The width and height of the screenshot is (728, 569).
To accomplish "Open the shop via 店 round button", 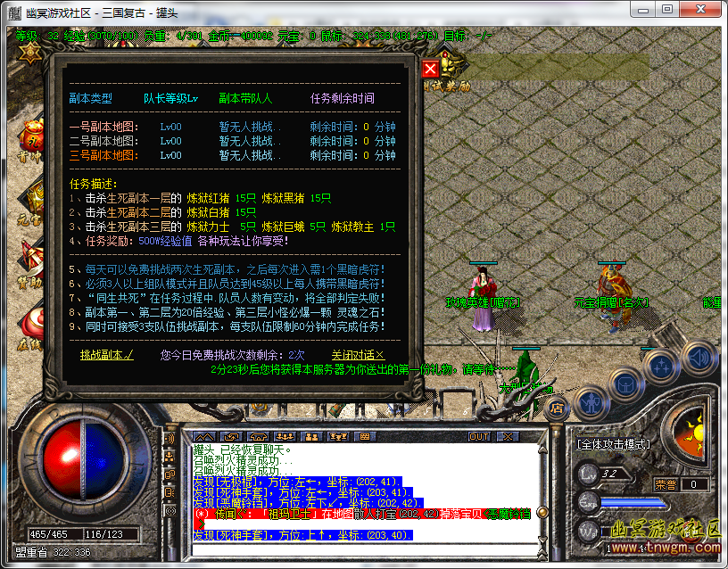I will point(556,408).
